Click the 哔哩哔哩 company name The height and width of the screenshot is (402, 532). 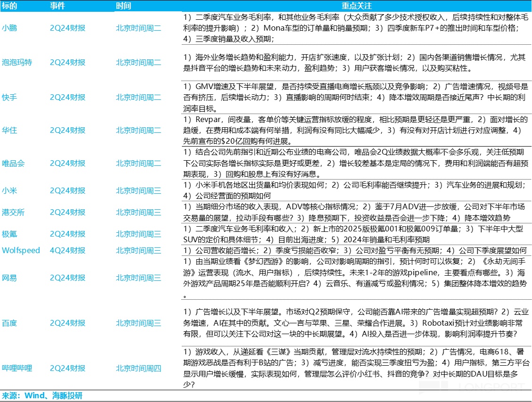click(x=17, y=368)
